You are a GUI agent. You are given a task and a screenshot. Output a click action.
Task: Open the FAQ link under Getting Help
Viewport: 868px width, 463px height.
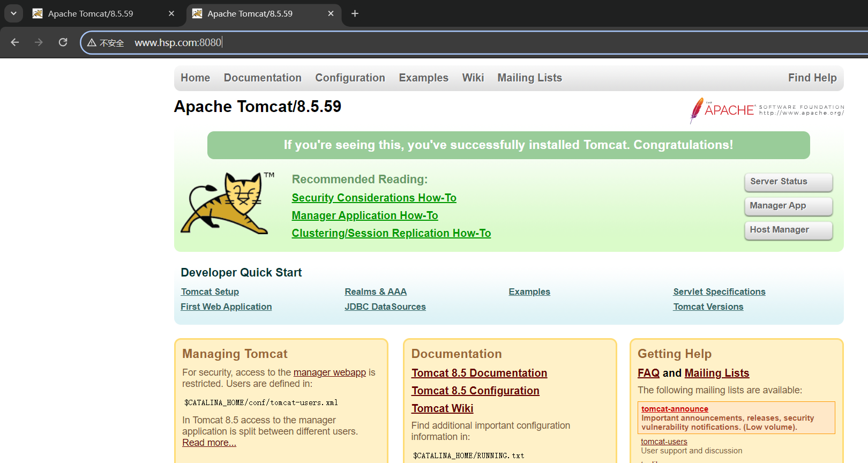pyautogui.click(x=648, y=373)
